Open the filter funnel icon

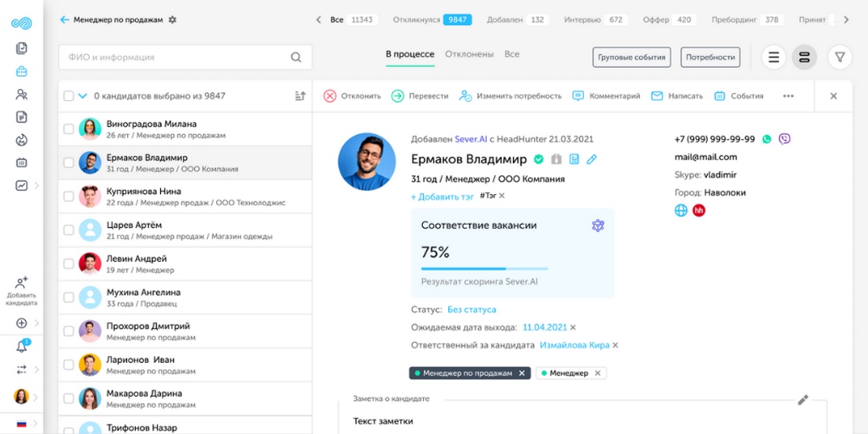click(x=840, y=57)
